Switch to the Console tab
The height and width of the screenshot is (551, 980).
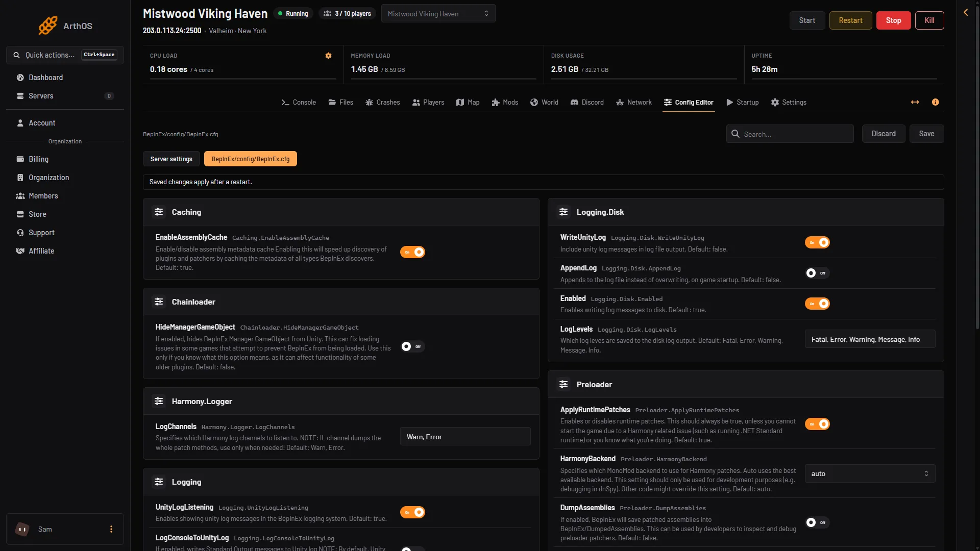(299, 102)
